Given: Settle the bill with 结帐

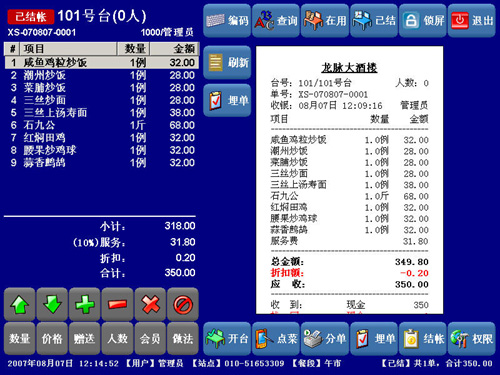Looking at the screenshot, I should pyautogui.click(x=423, y=339).
